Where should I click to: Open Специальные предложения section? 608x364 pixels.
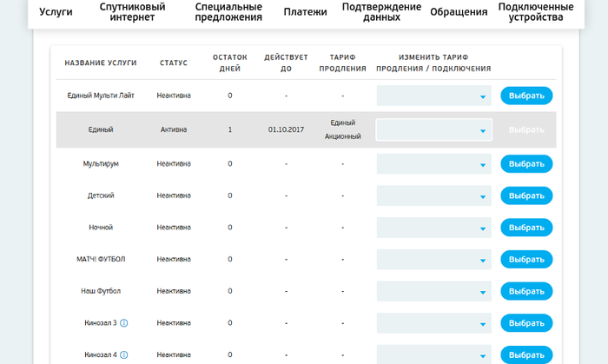click(x=228, y=12)
